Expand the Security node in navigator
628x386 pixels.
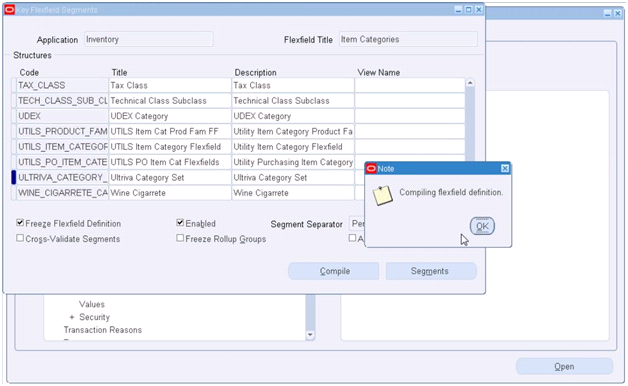(72, 317)
